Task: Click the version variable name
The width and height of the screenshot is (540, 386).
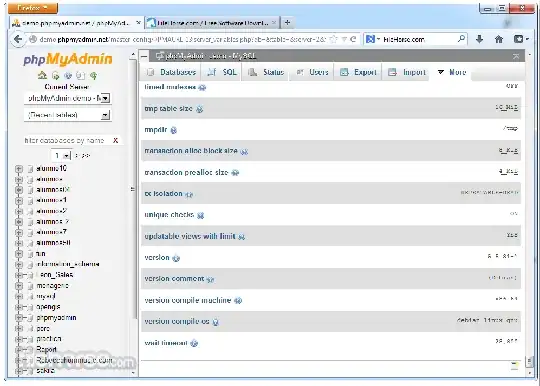Action: tap(157, 258)
